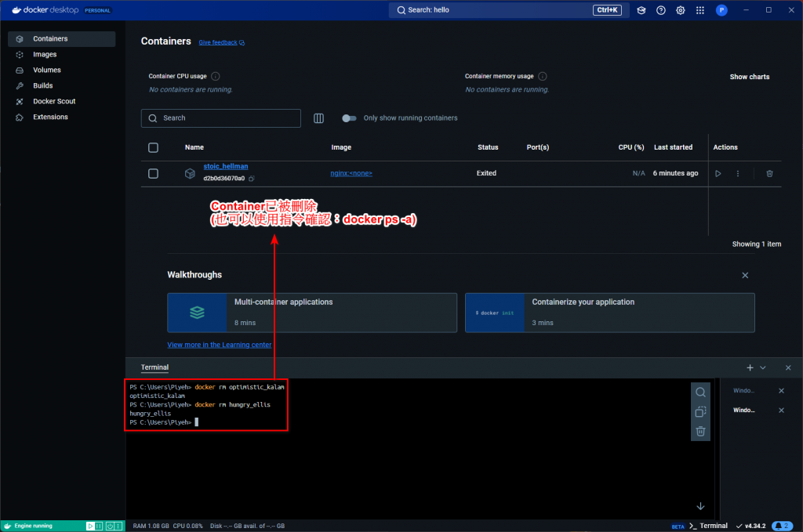Image resolution: width=803 pixels, height=532 pixels.
Task: Close the first Windo.. terminal session
Action: [x=781, y=391]
